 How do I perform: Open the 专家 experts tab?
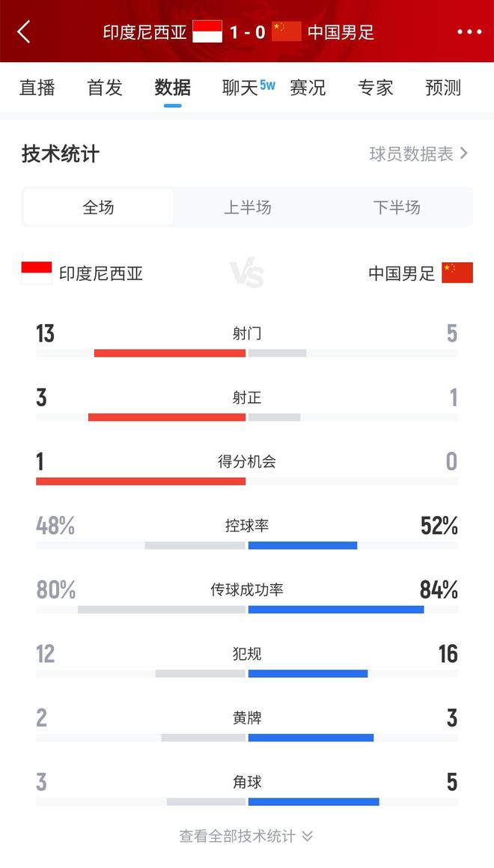click(x=375, y=88)
